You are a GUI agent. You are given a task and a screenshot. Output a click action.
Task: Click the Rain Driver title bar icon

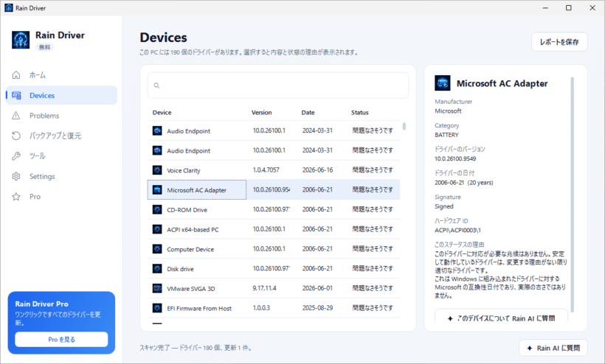[9, 7]
